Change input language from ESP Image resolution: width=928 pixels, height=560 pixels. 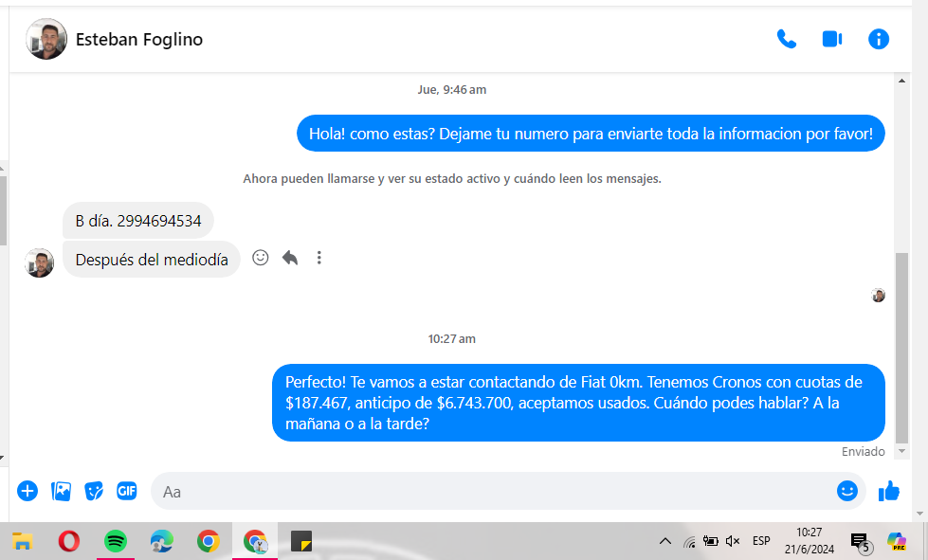761,541
